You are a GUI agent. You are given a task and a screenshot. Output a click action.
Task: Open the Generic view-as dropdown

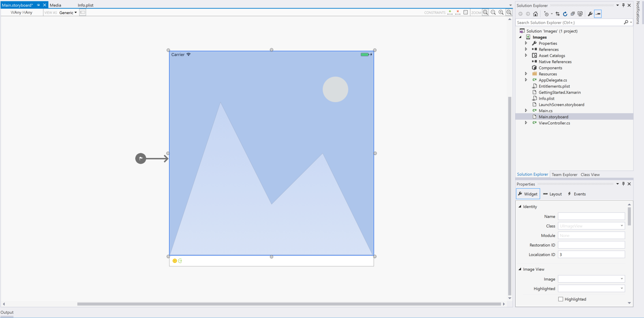(68, 12)
